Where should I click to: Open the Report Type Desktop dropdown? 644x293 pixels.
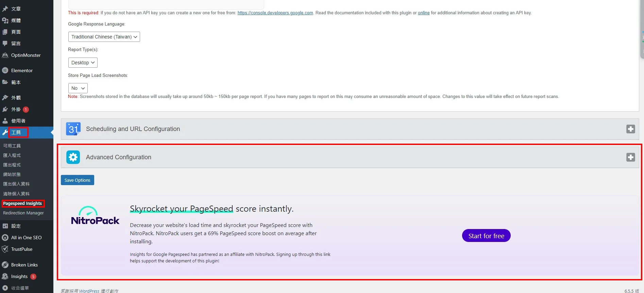point(83,63)
